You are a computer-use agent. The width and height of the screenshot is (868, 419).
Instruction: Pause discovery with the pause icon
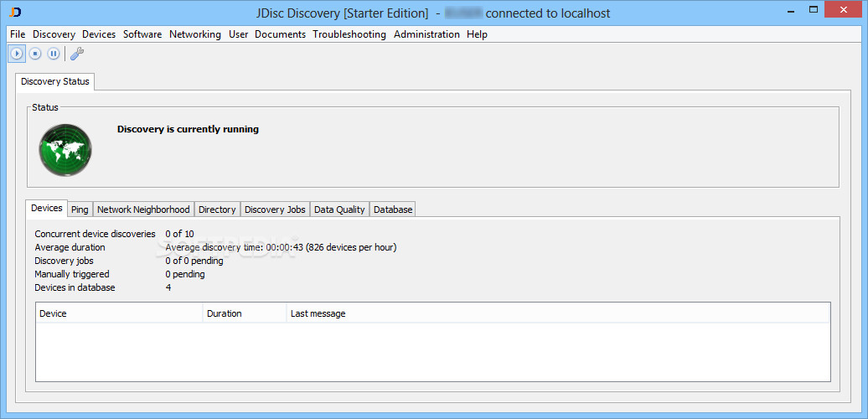[x=53, y=54]
